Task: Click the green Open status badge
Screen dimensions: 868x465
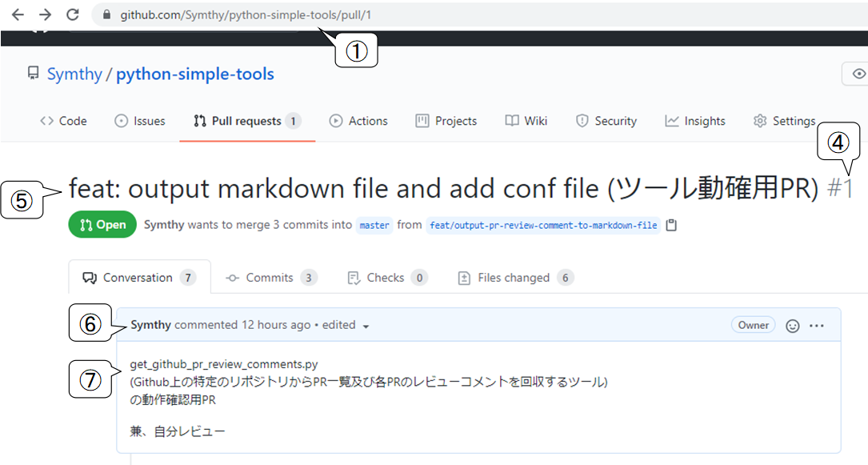Action: (x=102, y=225)
